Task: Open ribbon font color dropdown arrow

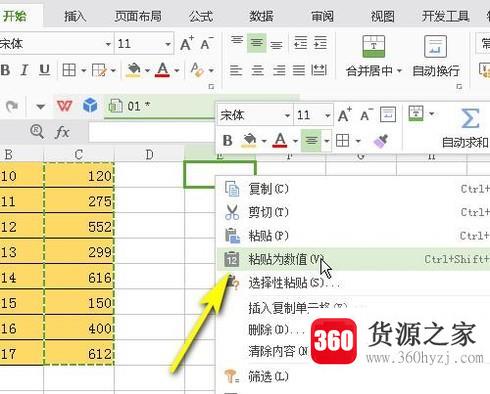Action: [x=177, y=70]
